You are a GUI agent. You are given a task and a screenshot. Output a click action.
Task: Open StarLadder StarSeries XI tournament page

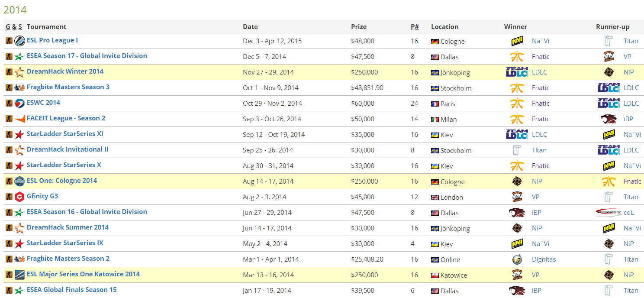tap(65, 134)
